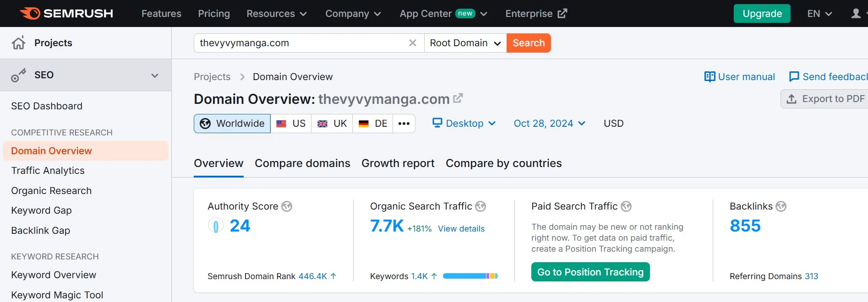Open Features in top navigation
Screen dimensions: 868x302
[x=161, y=14]
